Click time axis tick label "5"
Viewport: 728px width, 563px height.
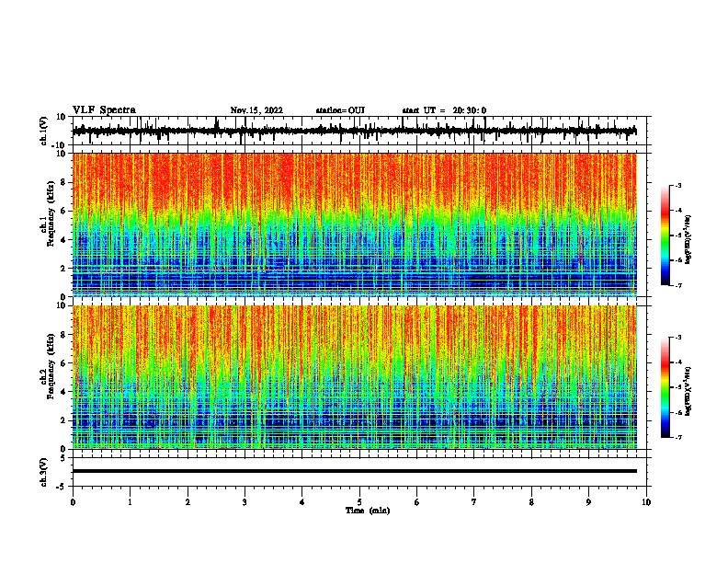click(x=359, y=502)
